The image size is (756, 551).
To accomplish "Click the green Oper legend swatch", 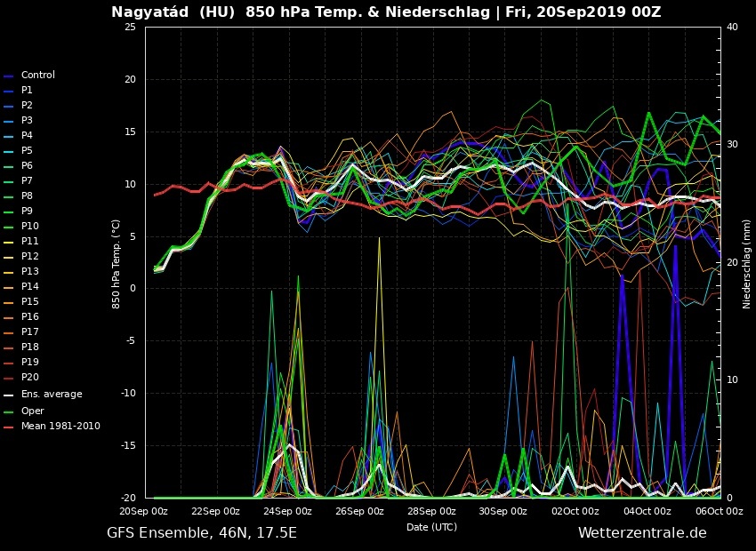I will pos(8,411).
